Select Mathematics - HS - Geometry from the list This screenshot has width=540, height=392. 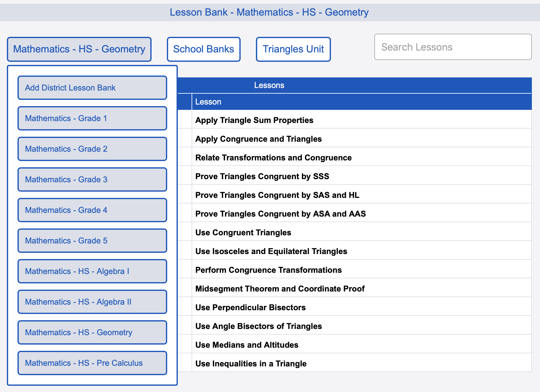92,332
